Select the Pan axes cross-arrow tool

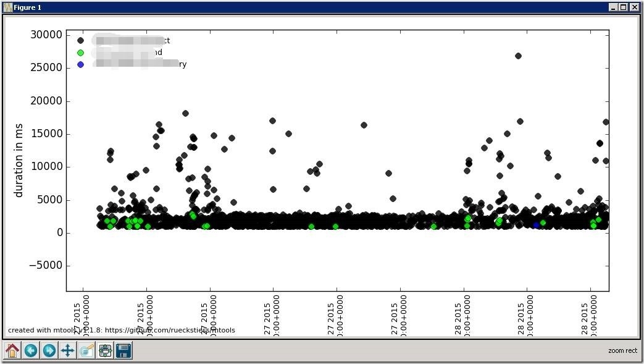pyautogui.click(x=68, y=351)
